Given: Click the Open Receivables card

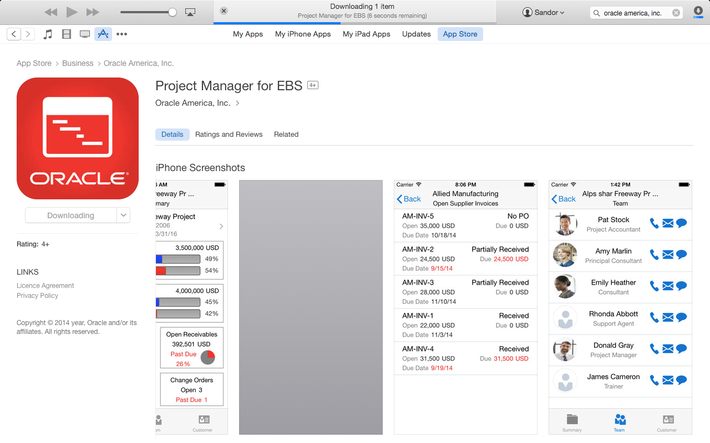Looking at the screenshot, I should click(192, 348).
